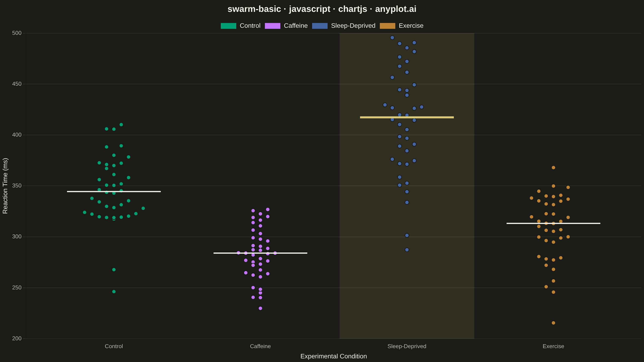
Task: Click the lowest Control data point
Action: [x=114, y=292]
